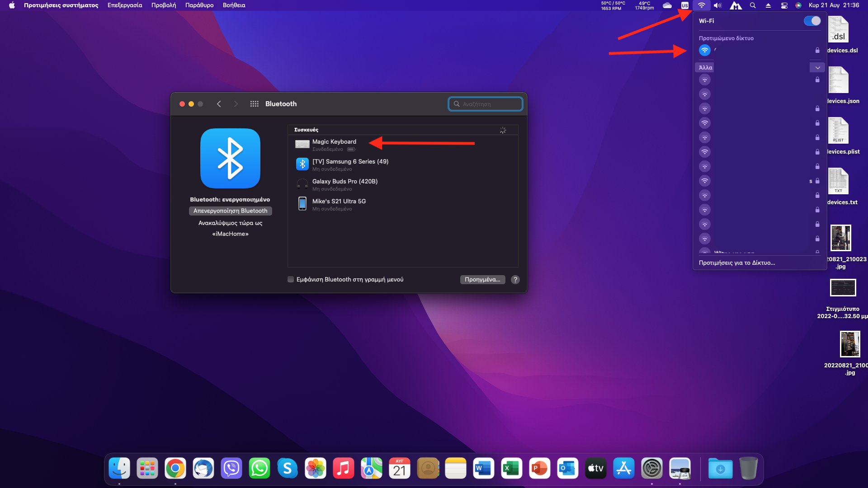
Task: Click the show-all grid icon in Bluetooth toolbar
Action: pyautogui.click(x=255, y=104)
